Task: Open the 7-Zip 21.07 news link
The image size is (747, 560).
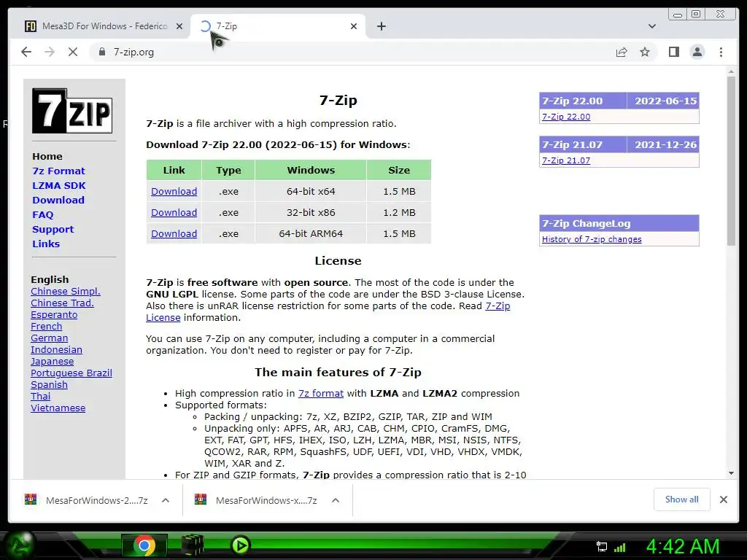Action: click(x=566, y=160)
